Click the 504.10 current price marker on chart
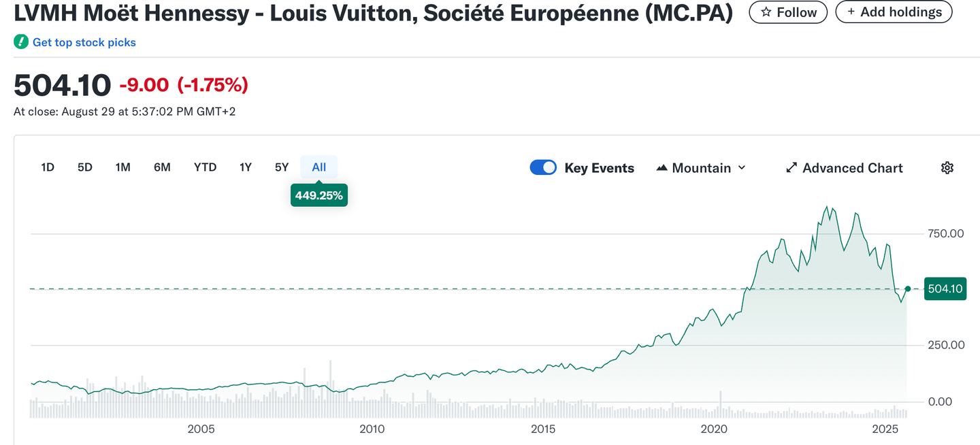 click(x=945, y=289)
